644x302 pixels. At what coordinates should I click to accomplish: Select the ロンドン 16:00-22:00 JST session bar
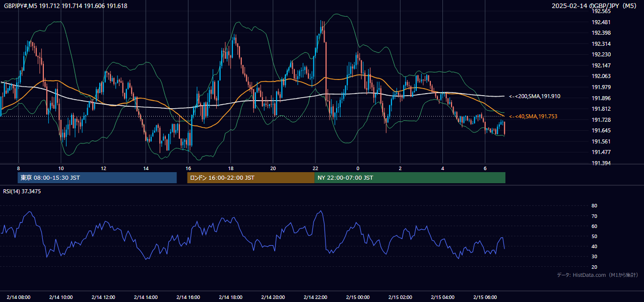coord(250,178)
